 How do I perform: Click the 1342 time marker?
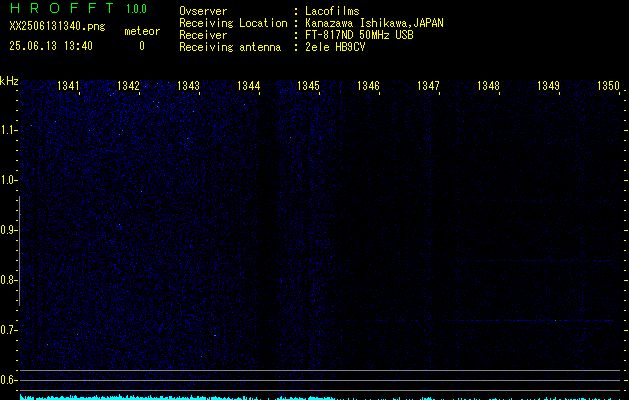(128, 86)
